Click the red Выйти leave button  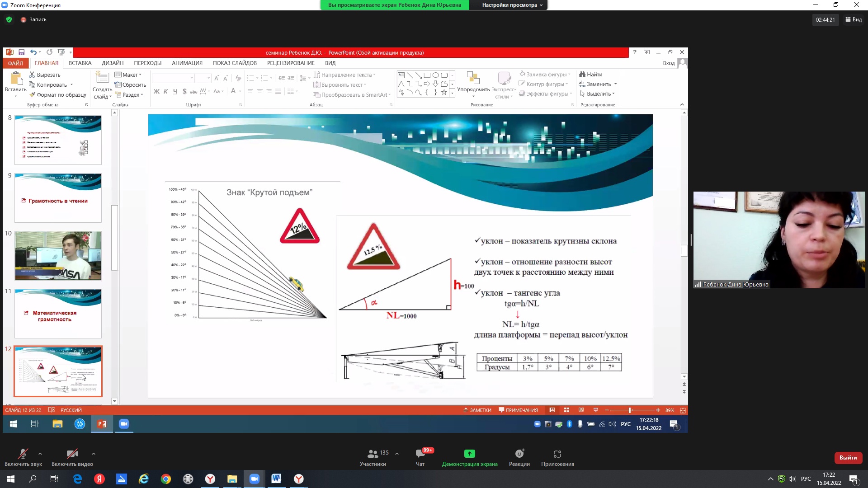click(848, 458)
